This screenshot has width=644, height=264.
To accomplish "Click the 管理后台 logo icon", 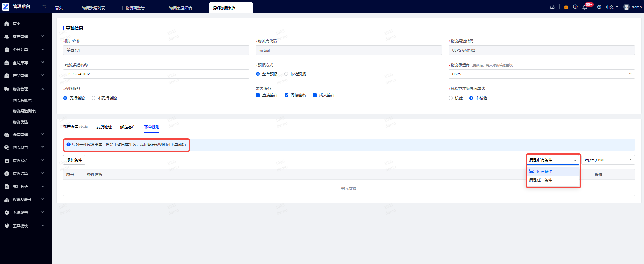I will click(x=6, y=7).
